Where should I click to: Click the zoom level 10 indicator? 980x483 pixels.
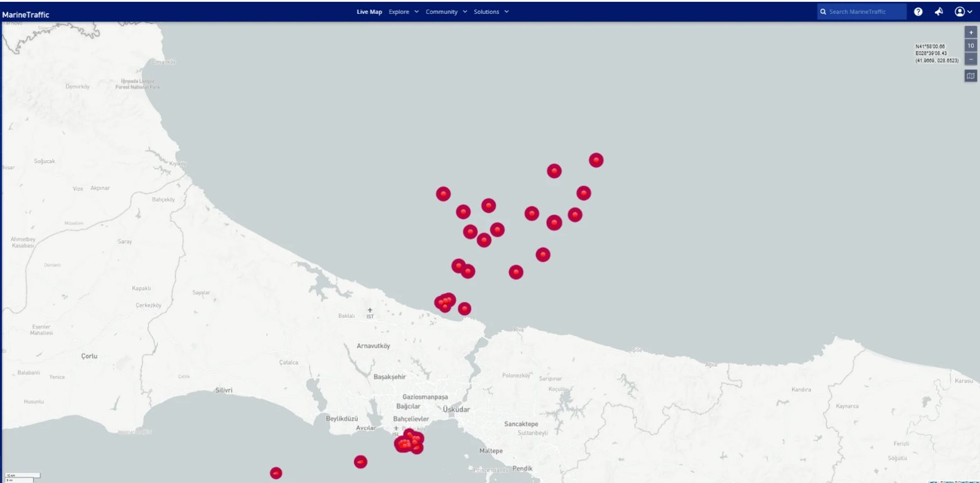point(971,46)
